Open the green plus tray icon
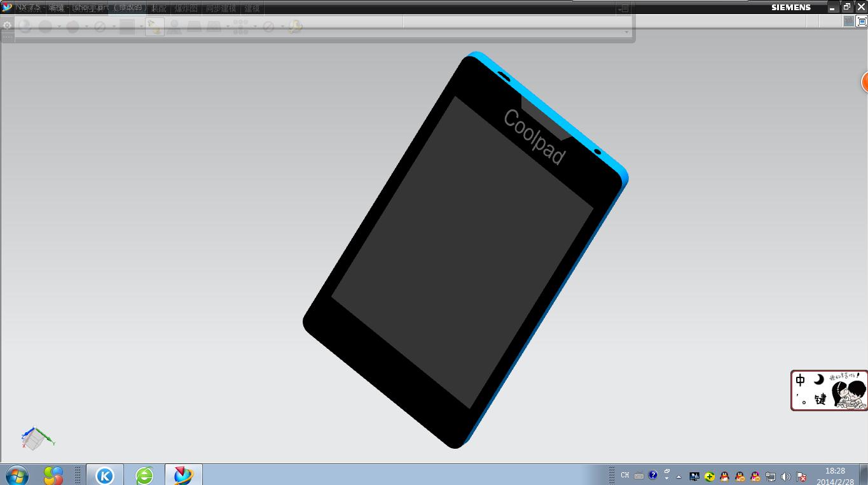 (x=710, y=476)
